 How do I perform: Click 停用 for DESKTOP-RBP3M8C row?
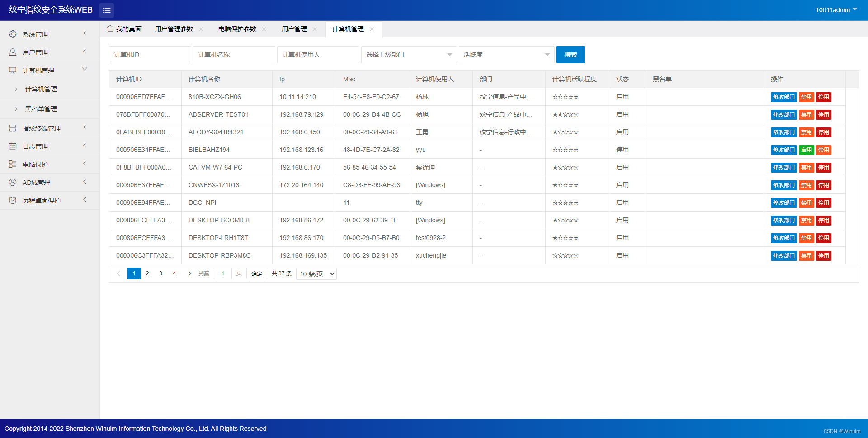click(824, 256)
